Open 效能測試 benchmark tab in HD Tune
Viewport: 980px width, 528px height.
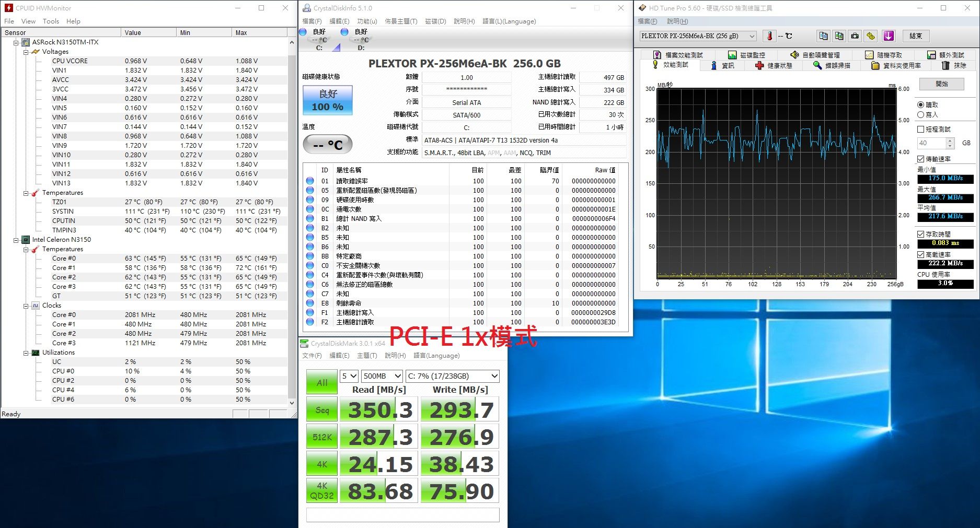point(670,65)
